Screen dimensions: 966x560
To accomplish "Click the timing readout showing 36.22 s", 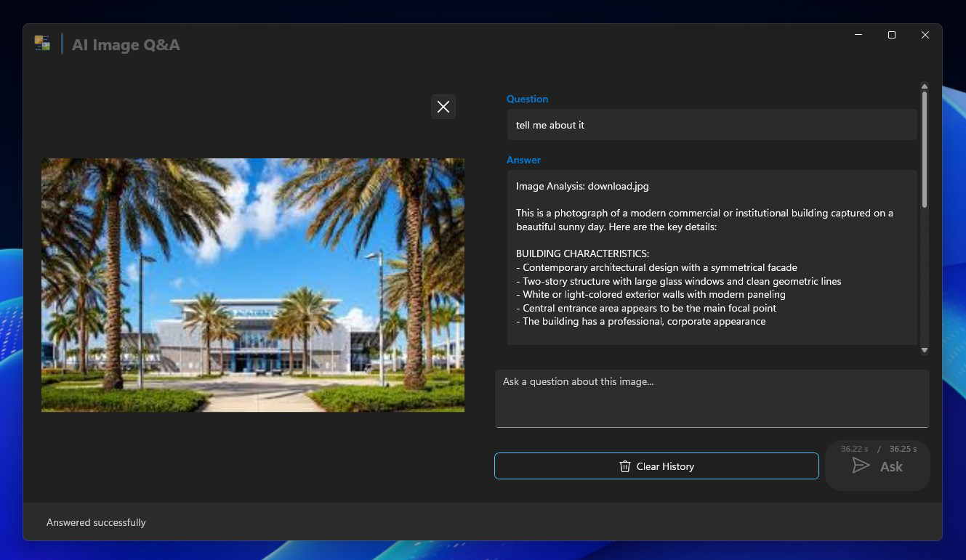I will [x=854, y=448].
